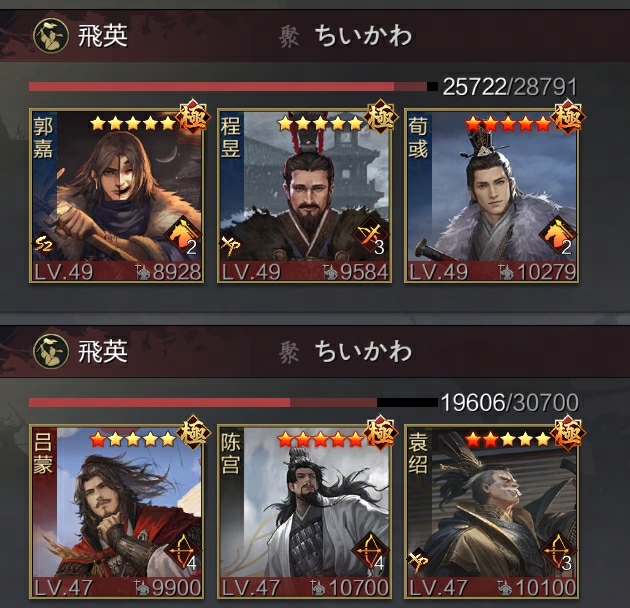
Task: Open the second 飛英 faction emblem icon
Action: pyautogui.click(x=51, y=352)
